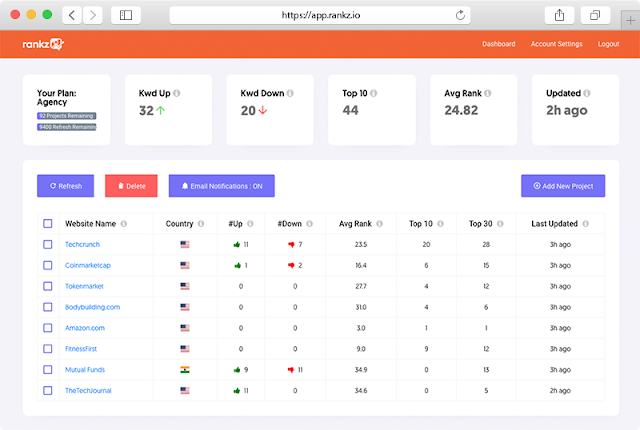640x430 pixels.
Task: Open the Amazon.com project link
Action: coord(85,328)
